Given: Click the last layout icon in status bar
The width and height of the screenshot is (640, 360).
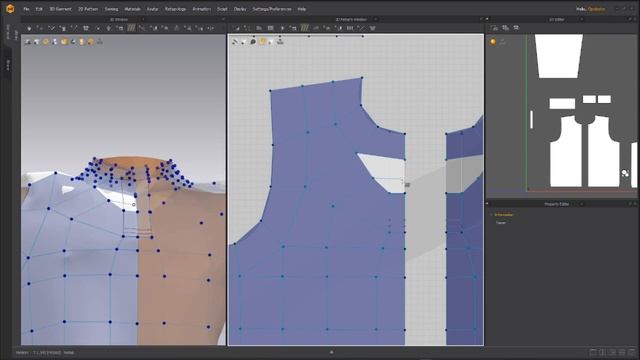Looking at the screenshot, I should pos(632,352).
